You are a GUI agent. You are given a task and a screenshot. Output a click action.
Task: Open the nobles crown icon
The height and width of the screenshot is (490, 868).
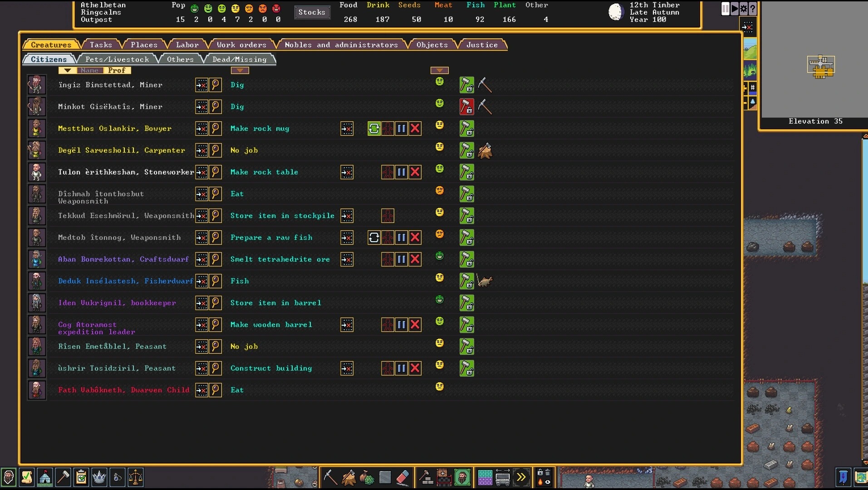pyautogui.click(x=99, y=477)
